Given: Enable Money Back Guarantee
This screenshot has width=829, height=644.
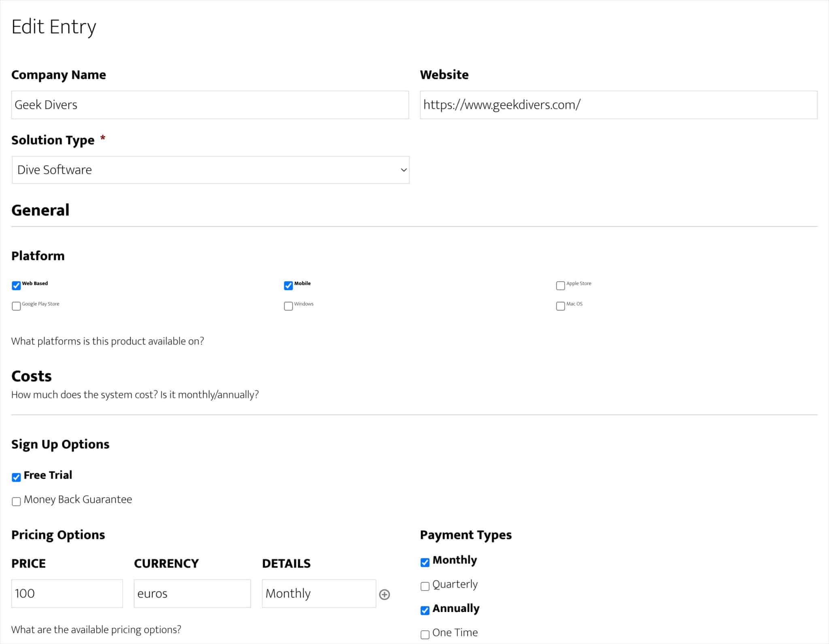Looking at the screenshot, I should 16,502.
